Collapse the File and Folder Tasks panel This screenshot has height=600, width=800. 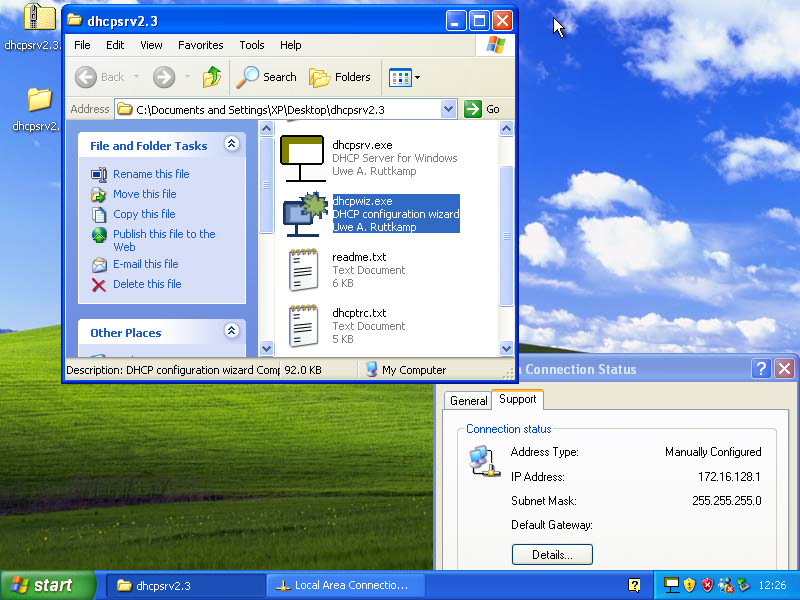coord(232,145)
